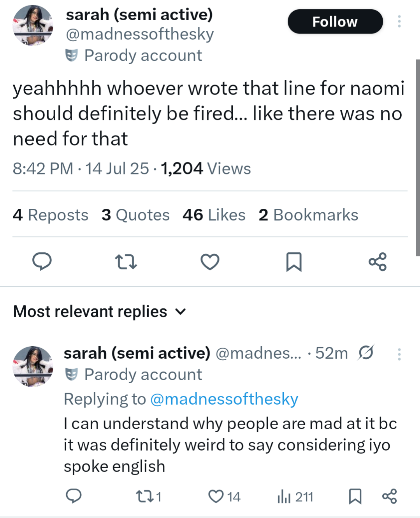The image size is (420, 518).
Task: Open @madnessofthesky mention link in reply
Action: (x=224, y=399)
